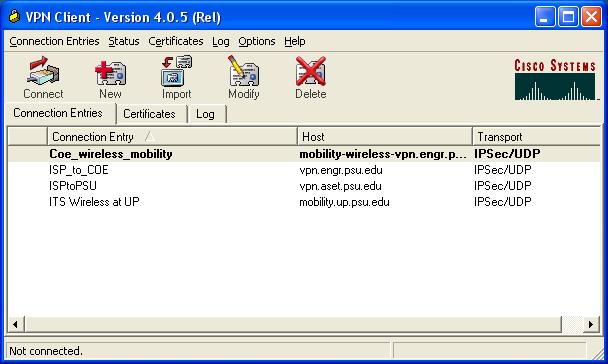Click the Import toolbar icon

tap(176, 71)
